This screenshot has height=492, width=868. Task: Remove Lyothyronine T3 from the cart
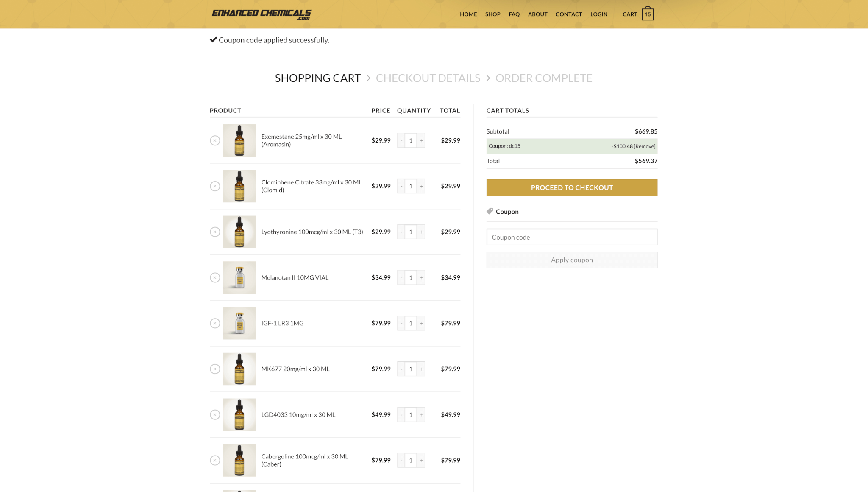(215, 232)
